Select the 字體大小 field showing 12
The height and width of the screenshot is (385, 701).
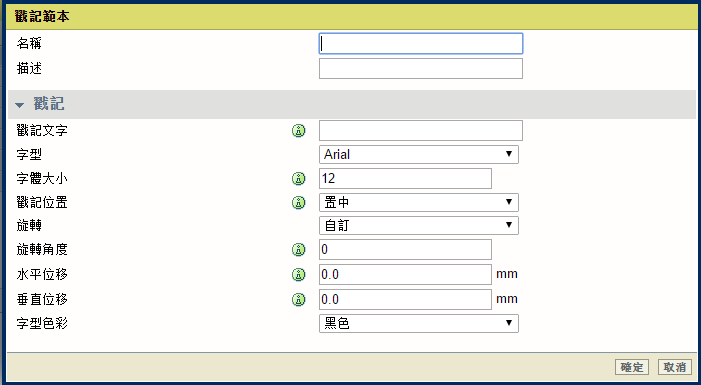click(x=405, y=178)
